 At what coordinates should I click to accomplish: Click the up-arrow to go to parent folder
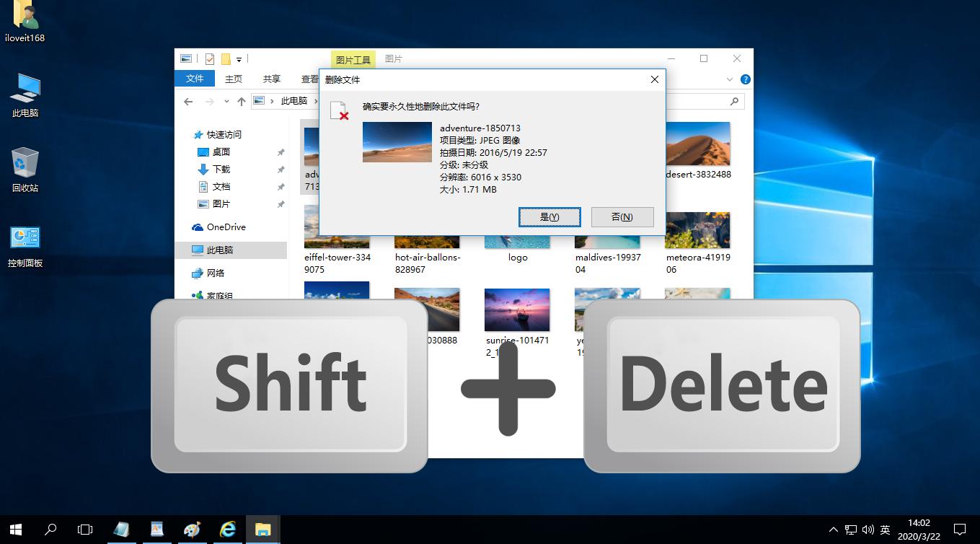[242, 101]
